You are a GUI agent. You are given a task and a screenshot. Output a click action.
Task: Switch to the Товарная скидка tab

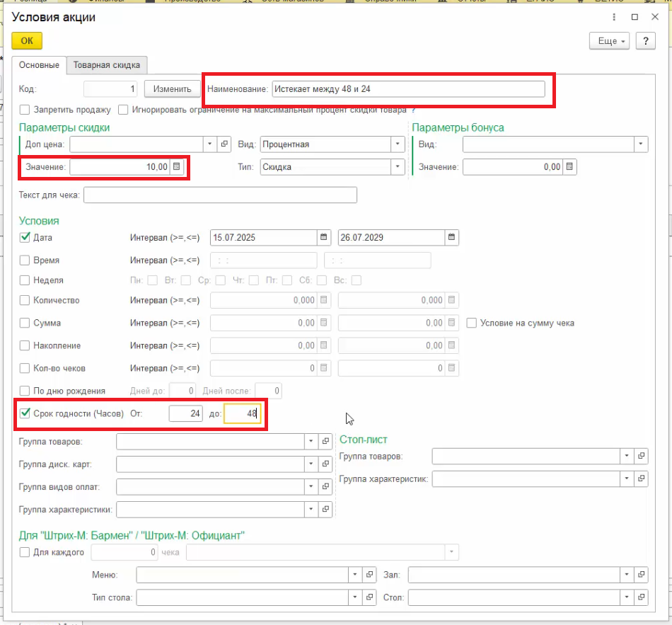click(107, 65)
